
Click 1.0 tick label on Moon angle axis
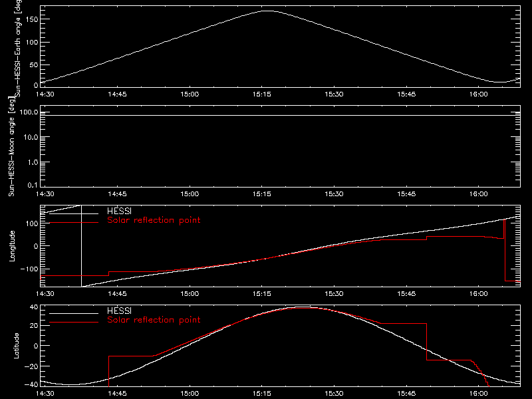pyautogui.click(x=33, y=162)
